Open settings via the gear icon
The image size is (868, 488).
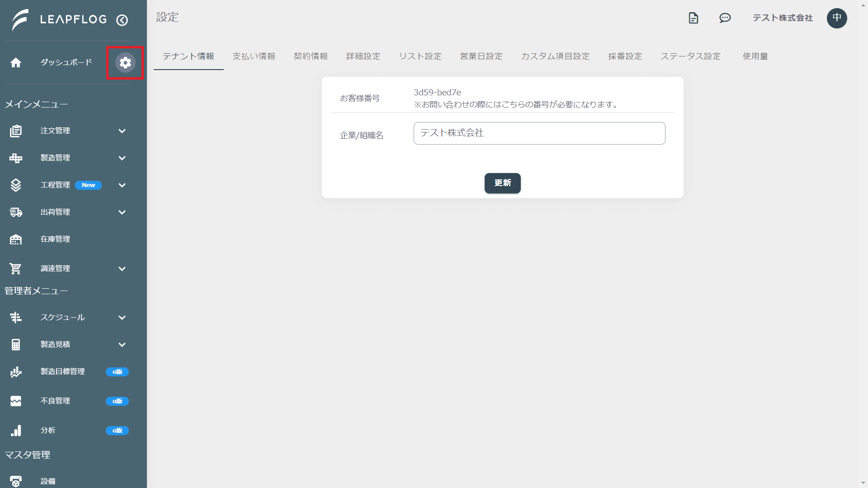[x=125, y=62]
